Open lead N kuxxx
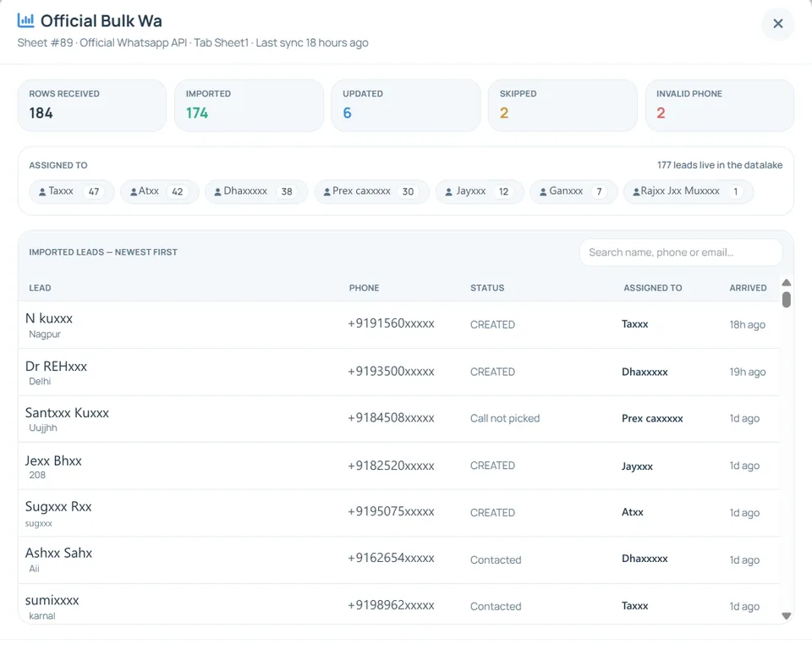Viewport: 812px width, 645px height. tap(398, 325)
